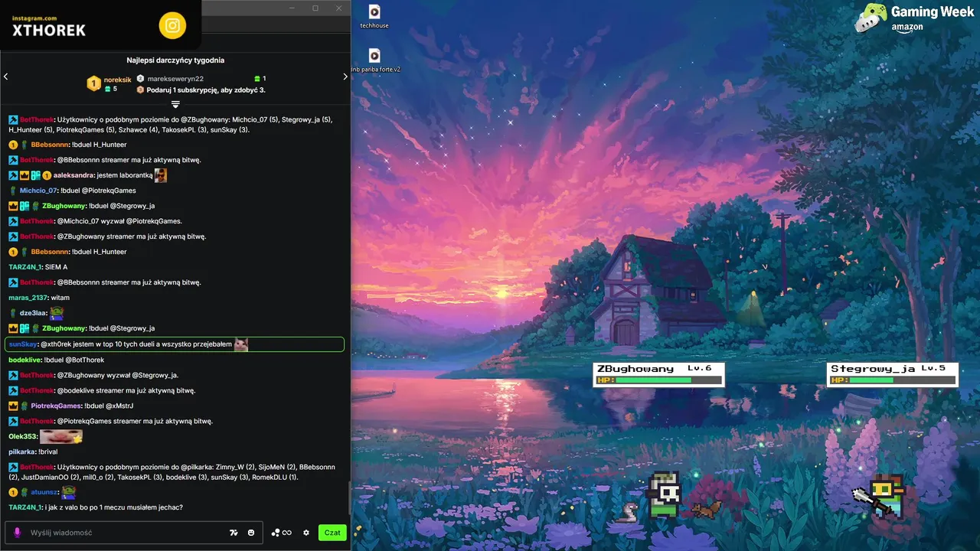Click Lv.5 label on Stegrowy_ja nameplate
Viewport: 980px width, 551px height.
click(x=933, y=368)
